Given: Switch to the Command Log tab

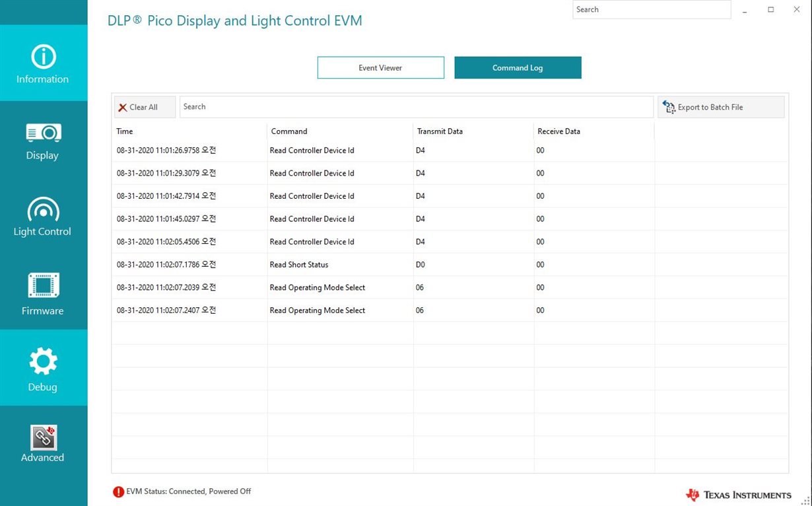Looking at the screenshot, I should pos(518,67).
